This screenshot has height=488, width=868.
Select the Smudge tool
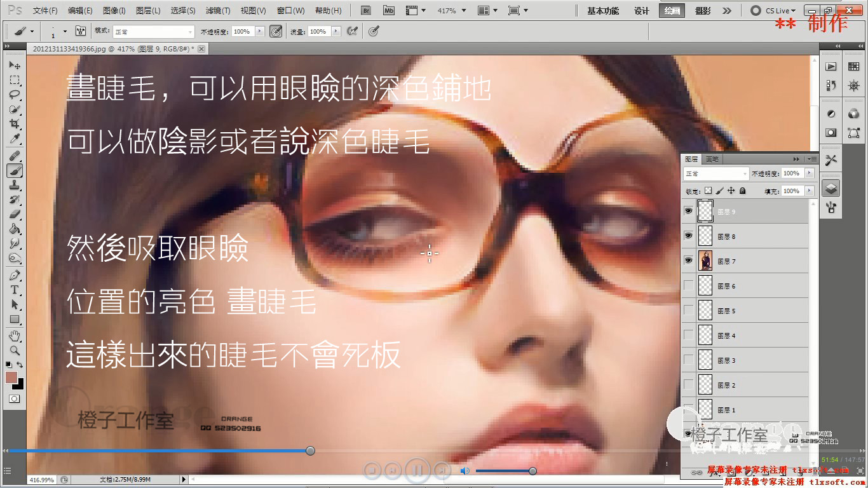pos(15,243)
